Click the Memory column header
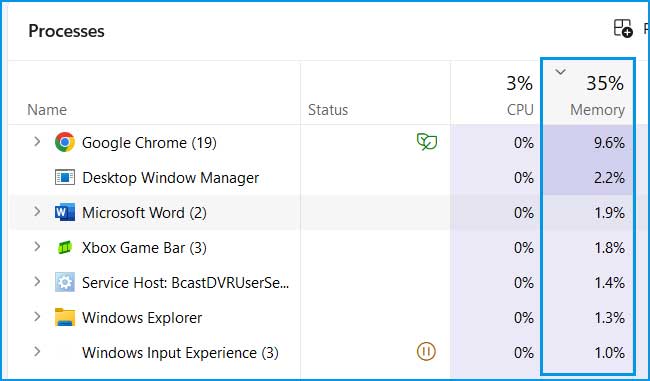The image size is (650, 381). (588, 93)
